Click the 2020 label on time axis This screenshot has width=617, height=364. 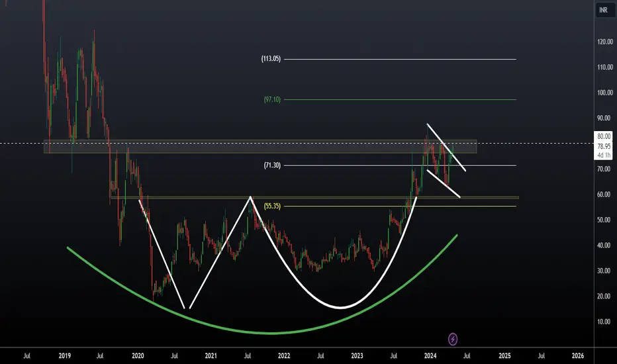pos(138,356)
